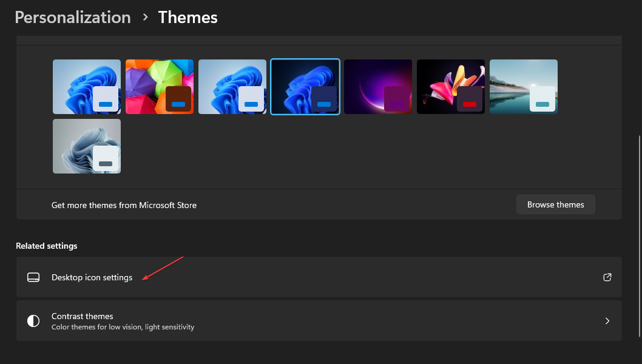The image size is (642, 364).
Task: Click 'Color themes for low vision, light sensitivity' text
Action: click(x=123, y=327)
